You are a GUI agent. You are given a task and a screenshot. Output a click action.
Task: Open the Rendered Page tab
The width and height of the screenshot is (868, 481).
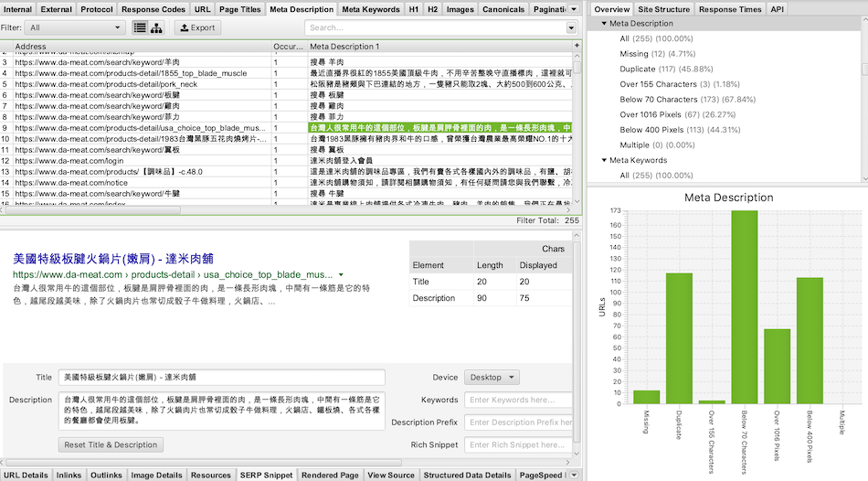[x=330, y=475]
